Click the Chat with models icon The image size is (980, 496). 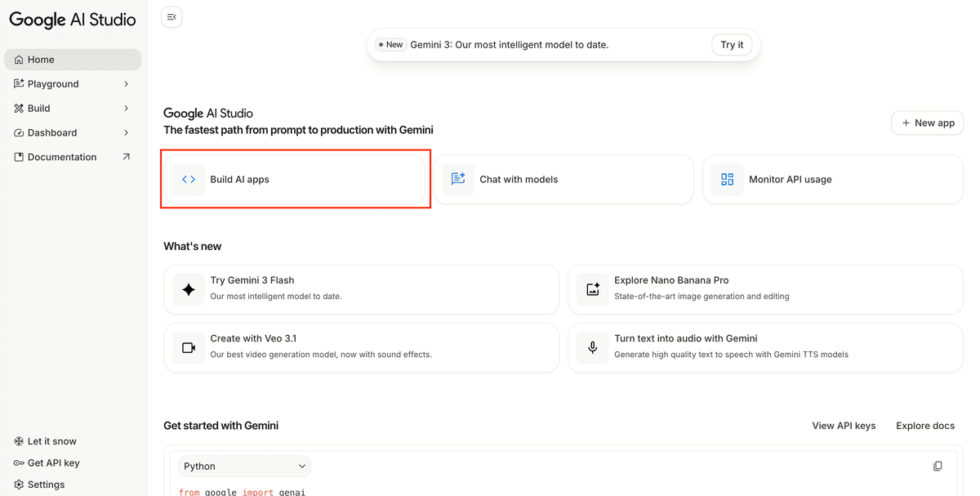pos(458,180)
